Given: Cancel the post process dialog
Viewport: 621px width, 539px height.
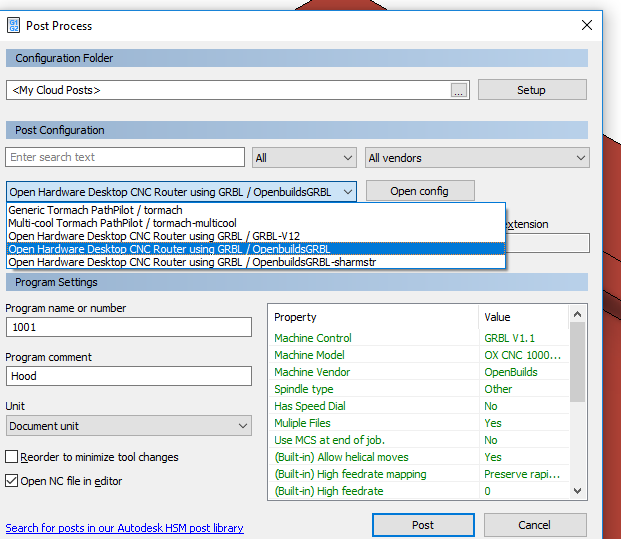Looking at the screenshot, I should [x=534, y=525].
